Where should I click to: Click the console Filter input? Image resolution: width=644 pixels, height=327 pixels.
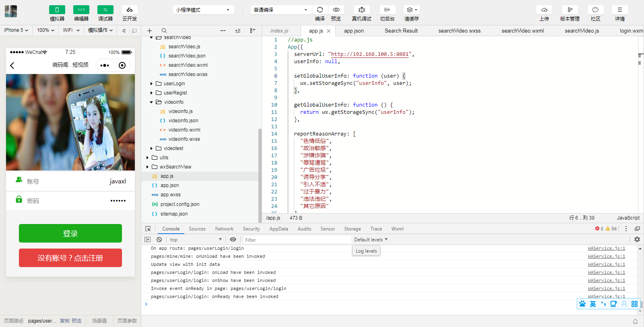click(297, 240)
